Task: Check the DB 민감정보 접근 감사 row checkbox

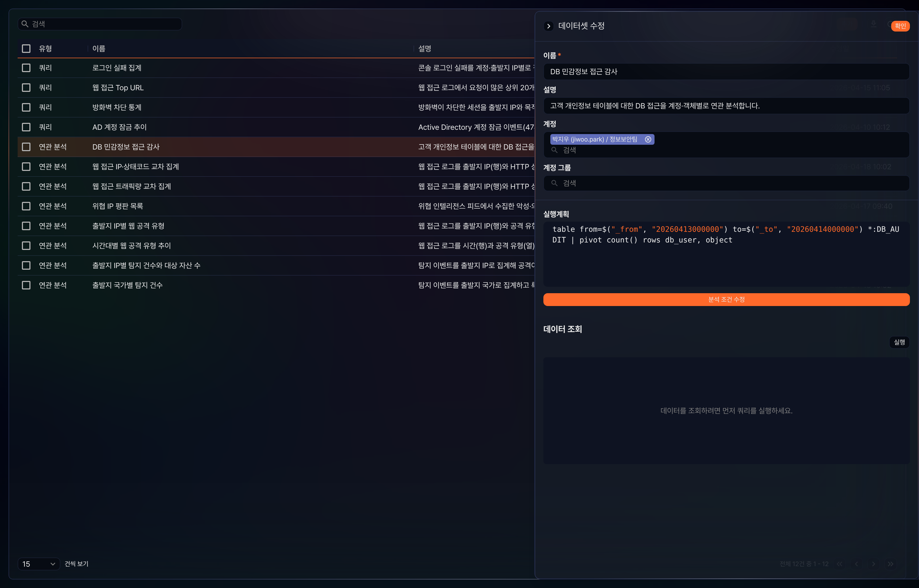Action: [26, 147]
